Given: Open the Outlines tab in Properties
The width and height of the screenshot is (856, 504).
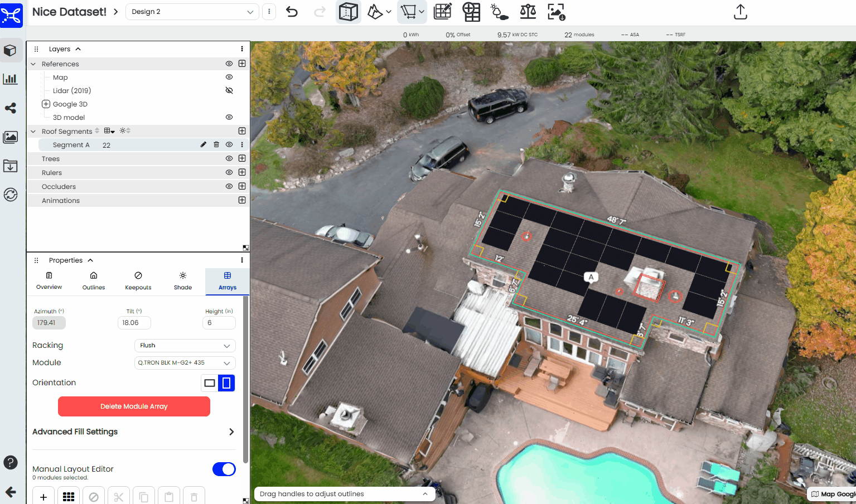Looking at the screenshot, I should [x=93, y=280].
